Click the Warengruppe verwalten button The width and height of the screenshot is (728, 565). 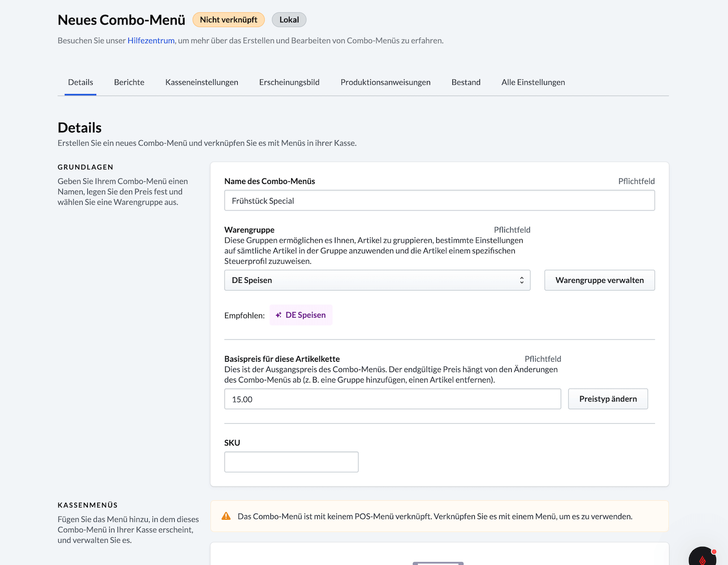tap(600, 280)
